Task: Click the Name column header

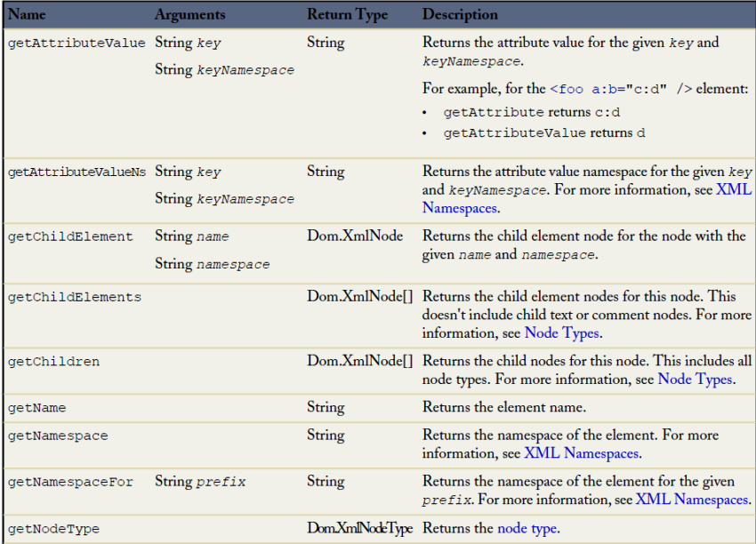Action: coord(27,14)
